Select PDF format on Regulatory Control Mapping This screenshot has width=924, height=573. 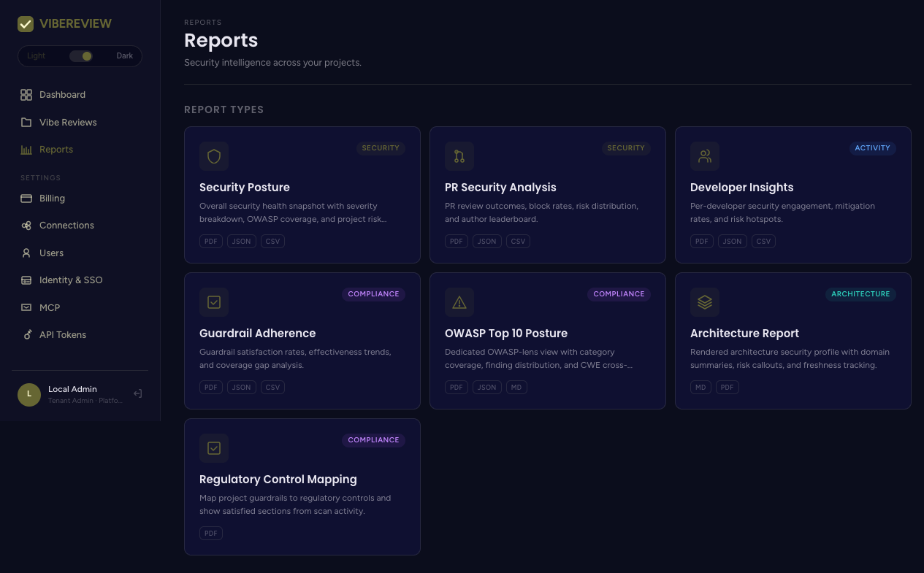pyautogui.click(x=211, y=534)
